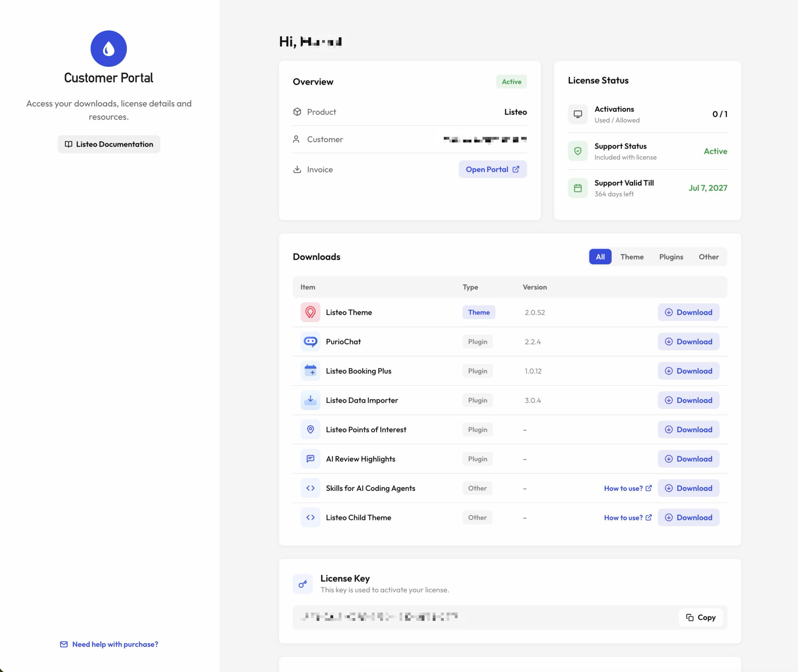Click Need help with purchase link
The height and width of the screenshot is (672, 798).
pyautogui.click(x=109, y=644)
